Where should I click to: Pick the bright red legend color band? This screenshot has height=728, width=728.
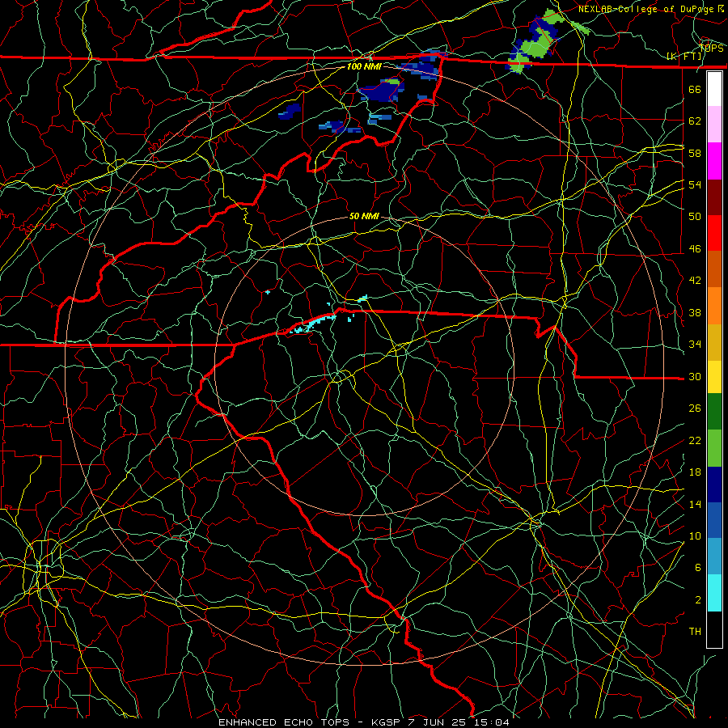[x=714, y=233]
